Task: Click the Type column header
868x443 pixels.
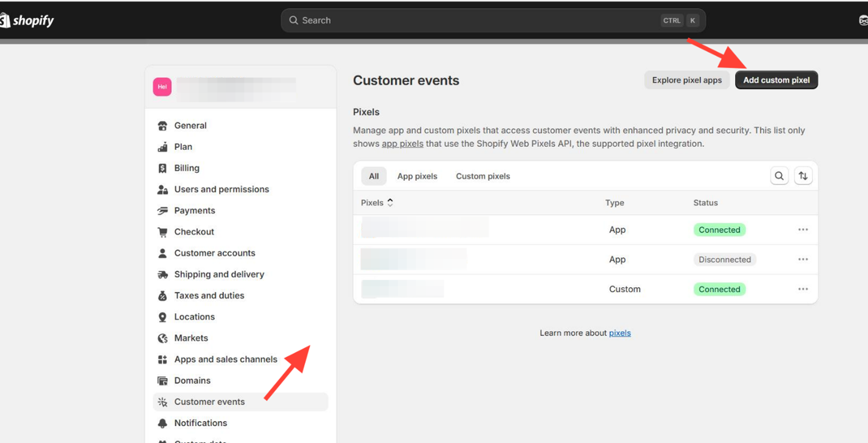Action: (x=614, y=203)
